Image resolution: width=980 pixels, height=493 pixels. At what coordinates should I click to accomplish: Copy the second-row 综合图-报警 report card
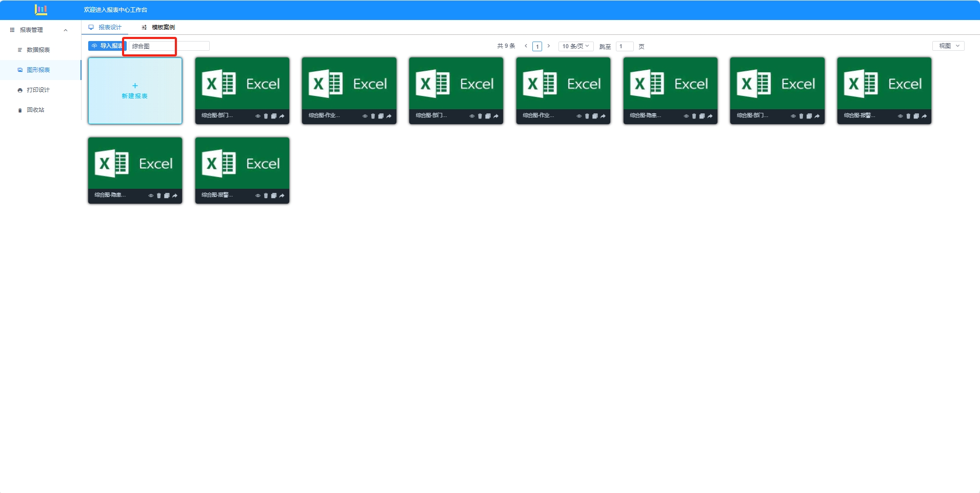274,195
